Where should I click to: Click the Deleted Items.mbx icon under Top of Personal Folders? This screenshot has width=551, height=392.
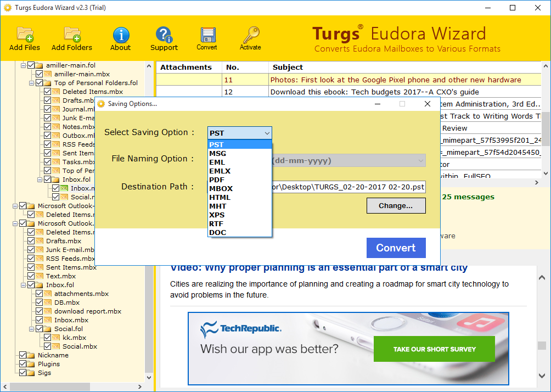point(55,92)
